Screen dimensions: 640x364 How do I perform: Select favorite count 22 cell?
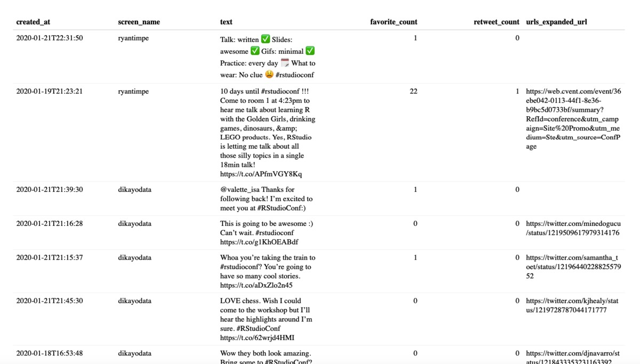tap(413, 91)
